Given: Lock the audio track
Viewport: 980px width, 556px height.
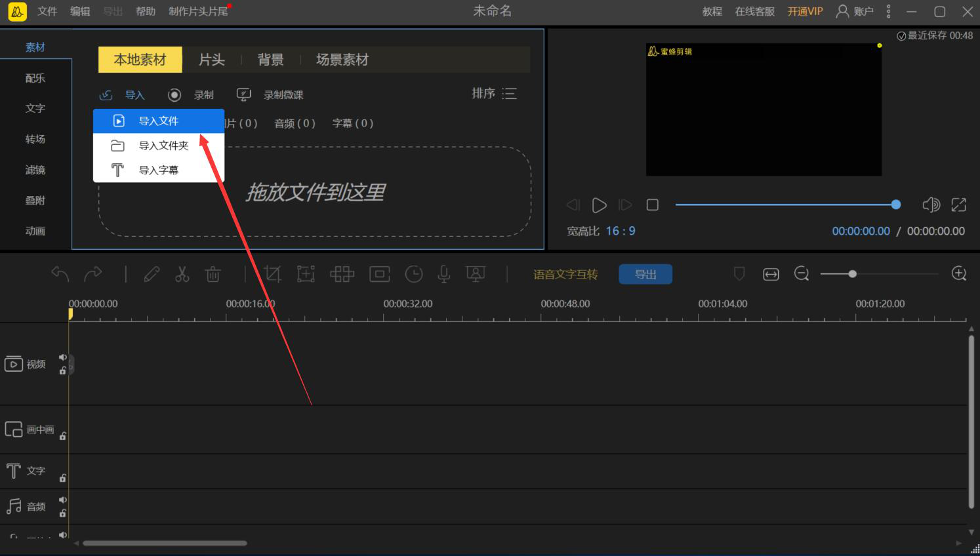Looking at the screenshot, I should 63,513.
